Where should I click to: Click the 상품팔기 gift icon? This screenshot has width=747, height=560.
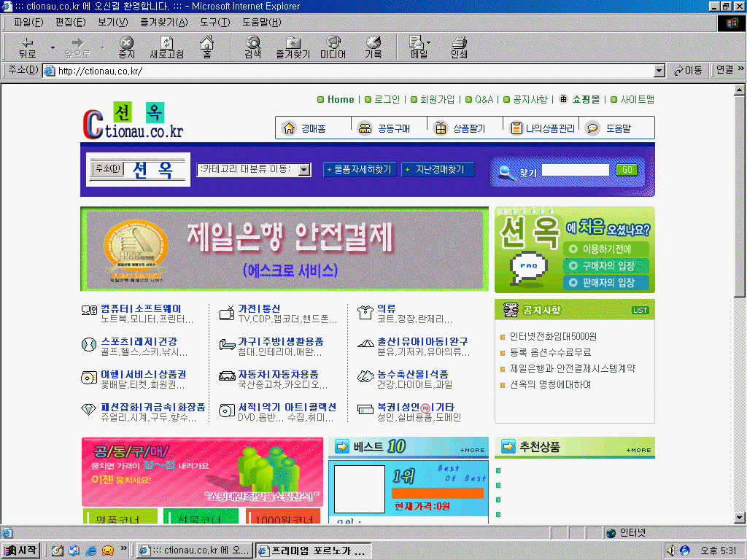[441, 128]
